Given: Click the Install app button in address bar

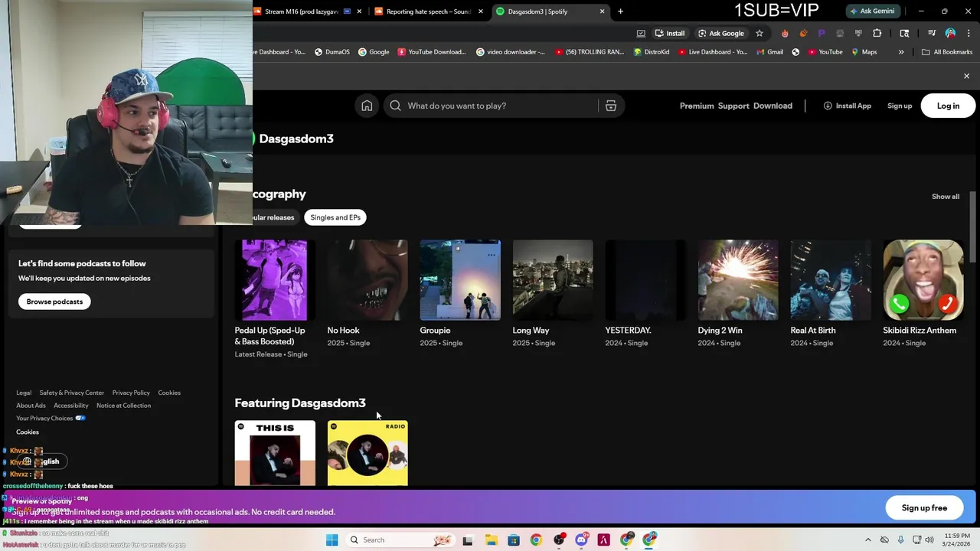Looking at the screenshot, I should point(669,33).
